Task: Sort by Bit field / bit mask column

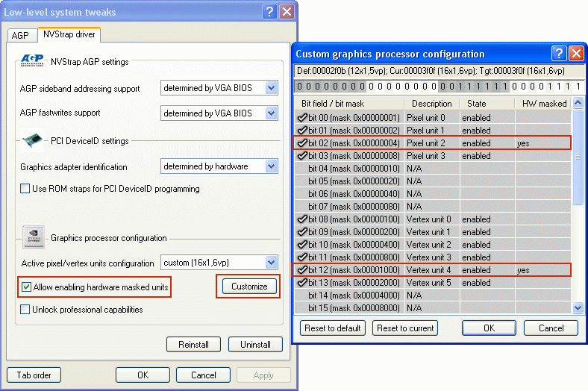Action: point(349,104)
